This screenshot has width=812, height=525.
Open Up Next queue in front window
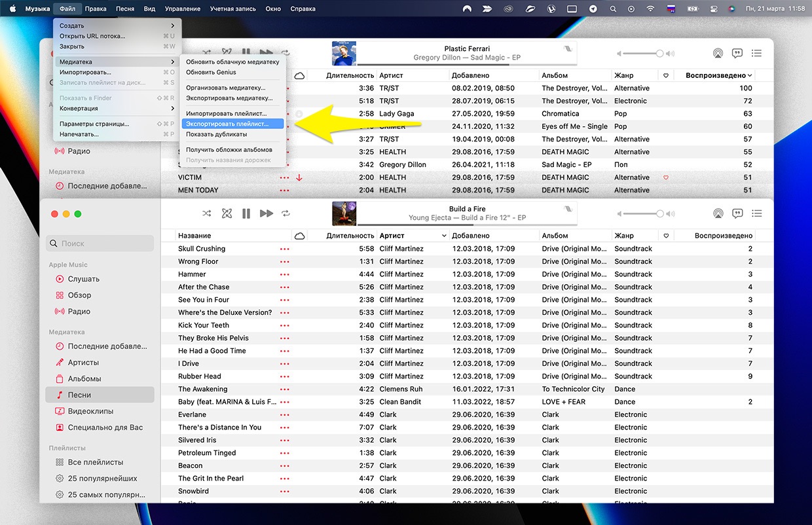click(757, 213)
